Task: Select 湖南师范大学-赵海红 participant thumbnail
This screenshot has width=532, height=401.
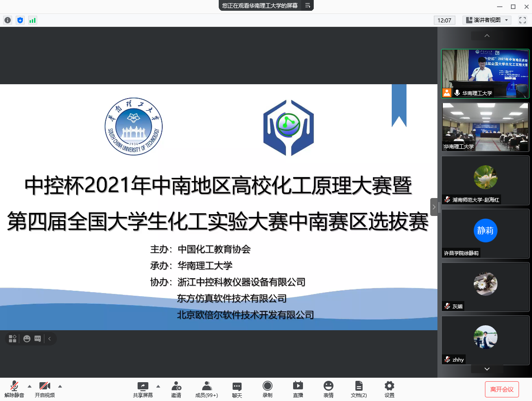Action: (485, 180)
